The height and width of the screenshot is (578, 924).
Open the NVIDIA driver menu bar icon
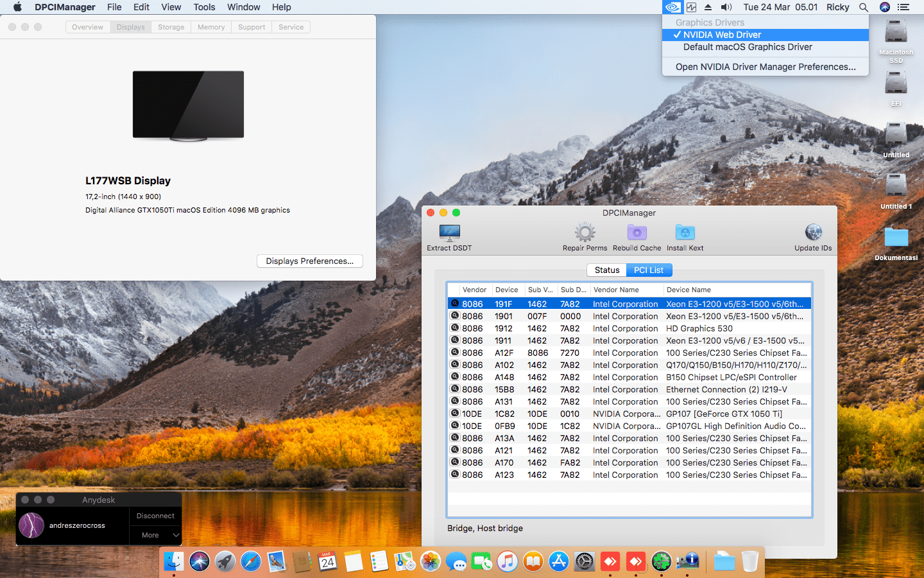[x=672, y=7]
